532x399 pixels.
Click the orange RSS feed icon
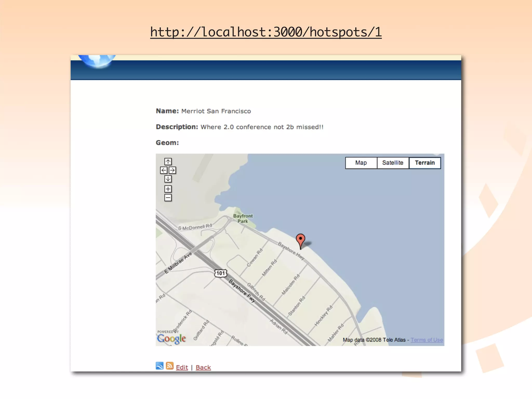(x=170, y=366)
